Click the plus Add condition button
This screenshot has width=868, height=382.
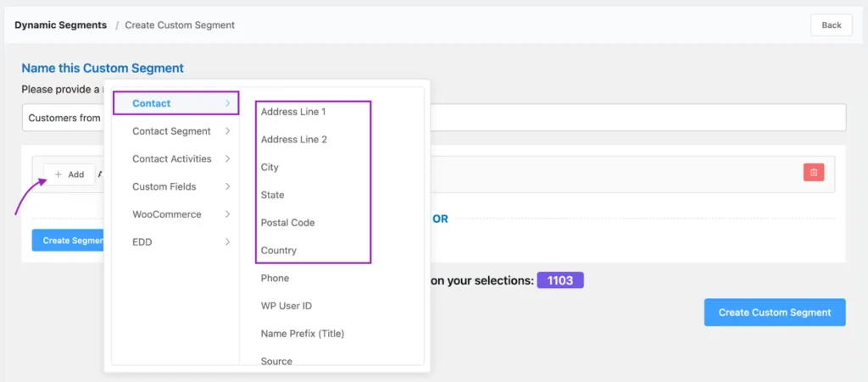[70, 174]
